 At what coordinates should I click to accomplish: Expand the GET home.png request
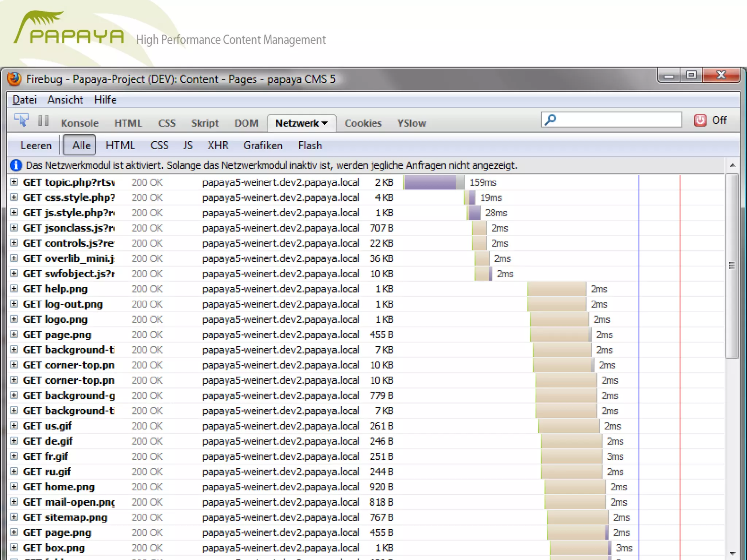pos(14,486)
